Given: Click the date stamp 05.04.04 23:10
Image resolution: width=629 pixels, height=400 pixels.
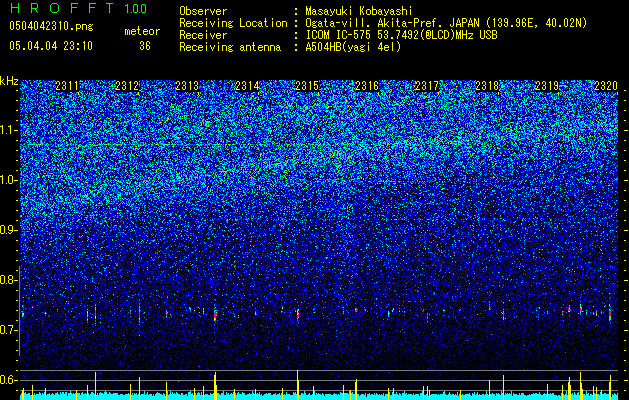Looking at the screenshot, I should point(51,46).
